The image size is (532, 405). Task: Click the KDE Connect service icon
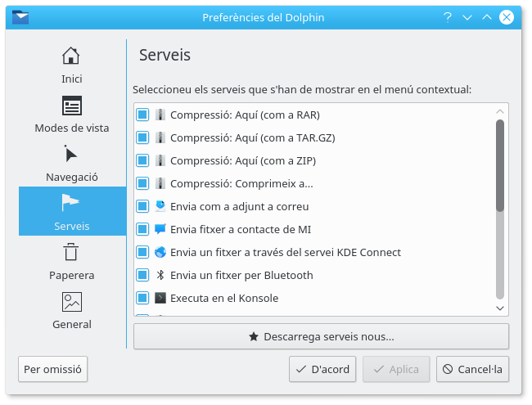[160, 252]
